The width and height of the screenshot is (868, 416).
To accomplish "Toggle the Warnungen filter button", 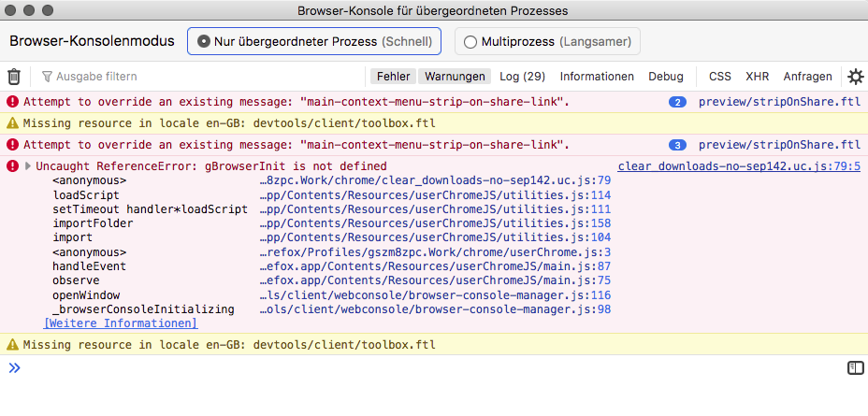I will click(x=454, y=77).
